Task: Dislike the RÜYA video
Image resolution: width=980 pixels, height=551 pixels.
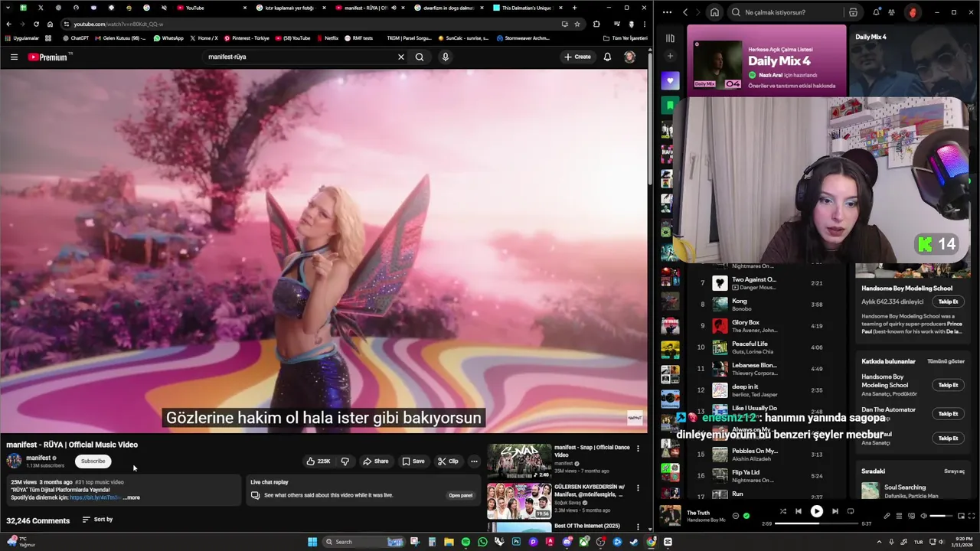Action: pos(345,461)
